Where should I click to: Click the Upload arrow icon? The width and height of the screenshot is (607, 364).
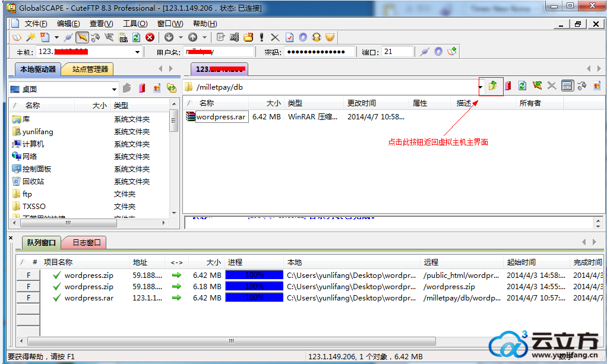tap(193, 37)
